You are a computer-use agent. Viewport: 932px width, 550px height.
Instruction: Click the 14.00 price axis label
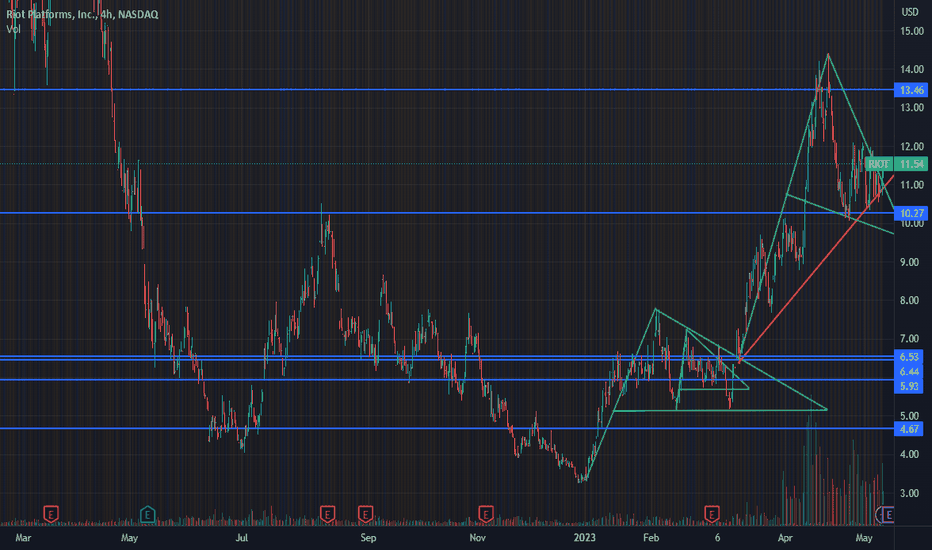click(911, 70)
